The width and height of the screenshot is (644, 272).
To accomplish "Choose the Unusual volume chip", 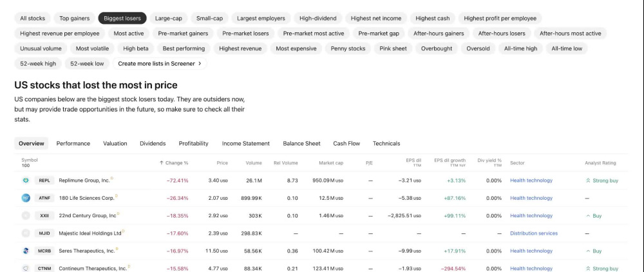I will [41, 48].
